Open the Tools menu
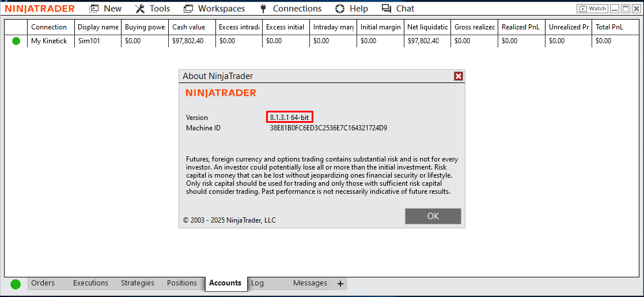The height and width of the screenshot is (297, 644). click(x=153, y=9)
